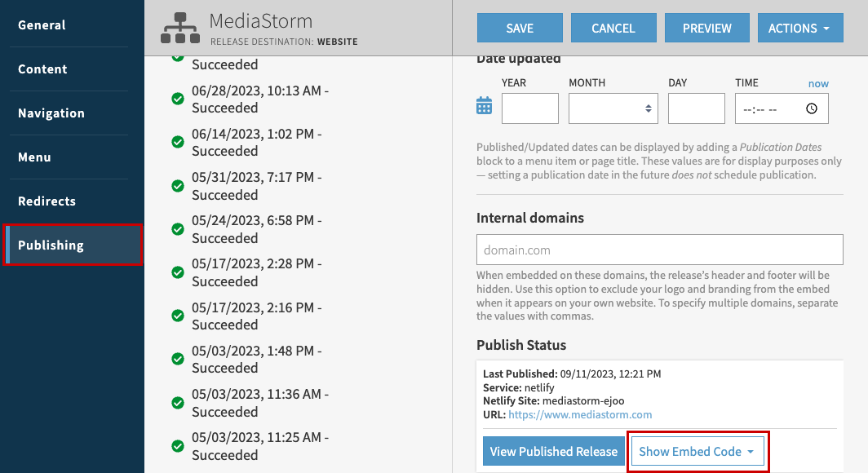Screen dimensions: 868x473
Task: Click the success checkmark beside 06/28/2023 publish
Action: click(178, 99)
